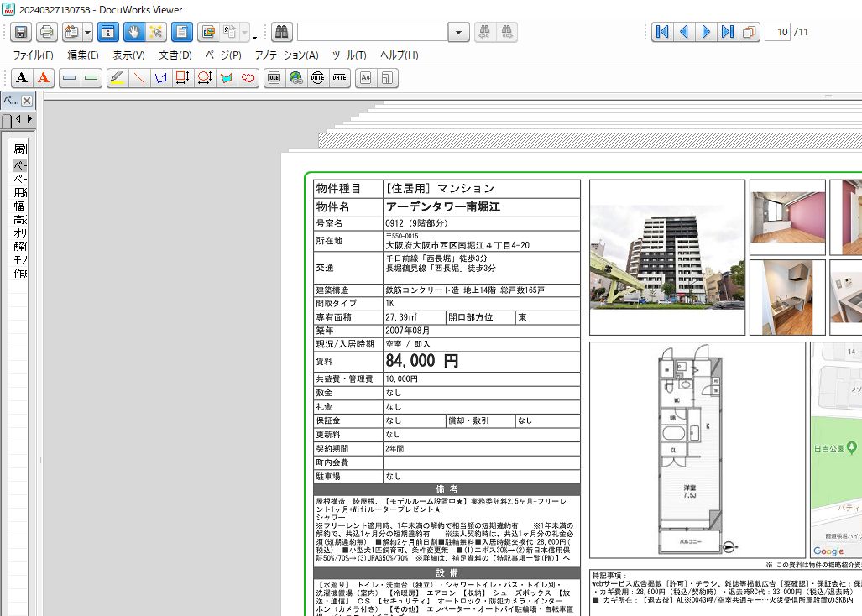
Task: Select the blue sticky note tool
Action: click(x=70, y=77)
